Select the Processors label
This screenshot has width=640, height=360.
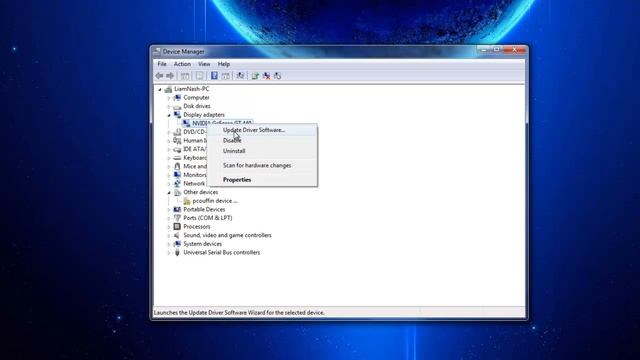click(197, 227)
